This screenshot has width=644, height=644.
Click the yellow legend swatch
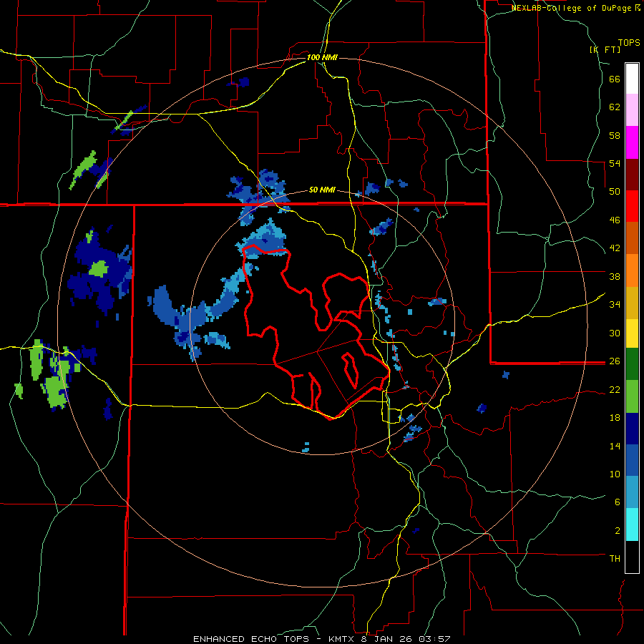pos(632,333)
